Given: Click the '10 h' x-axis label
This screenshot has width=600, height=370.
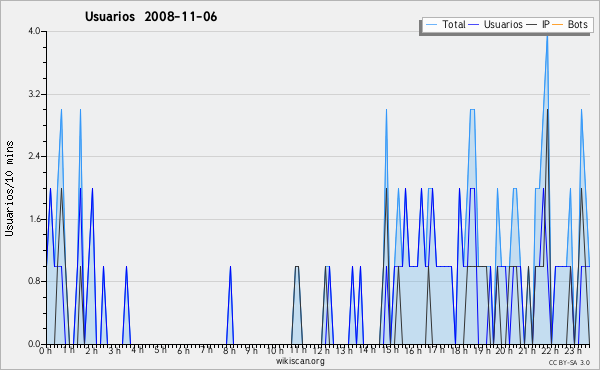Looking at the screenshot, I should coord(275,351).
